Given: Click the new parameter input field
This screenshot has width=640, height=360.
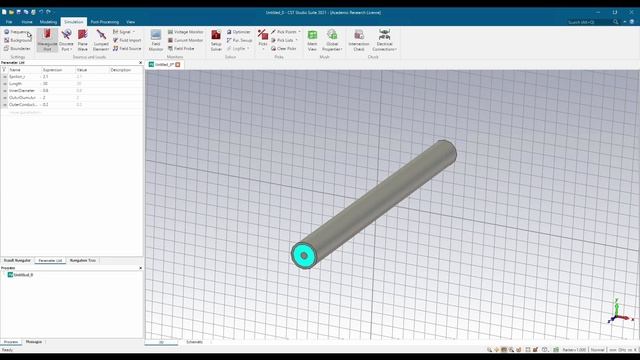Looking at the screenshot, I should coord(25,112).
